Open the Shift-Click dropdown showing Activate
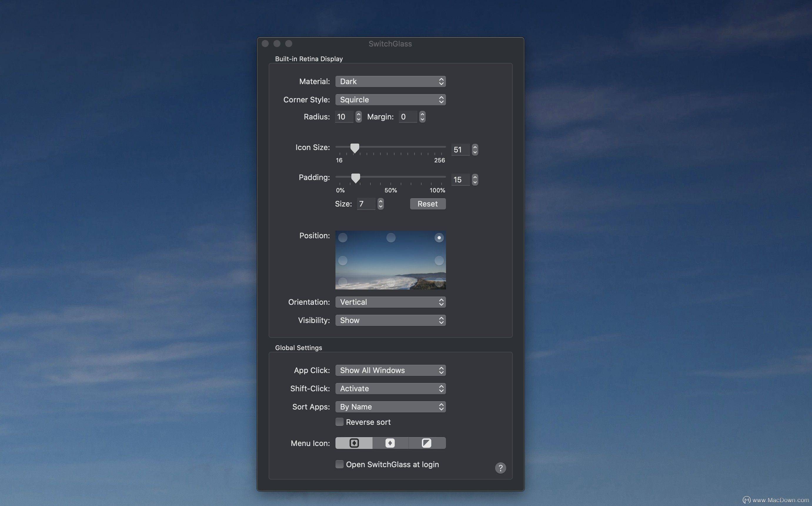Viewport: 812px width, 506px height. 391,389
